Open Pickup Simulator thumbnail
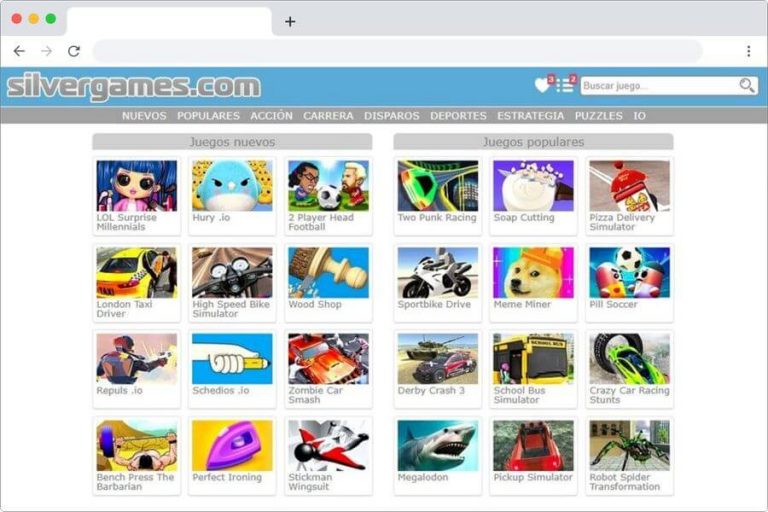This screenshot has height=512, width=768. [533, 445]
